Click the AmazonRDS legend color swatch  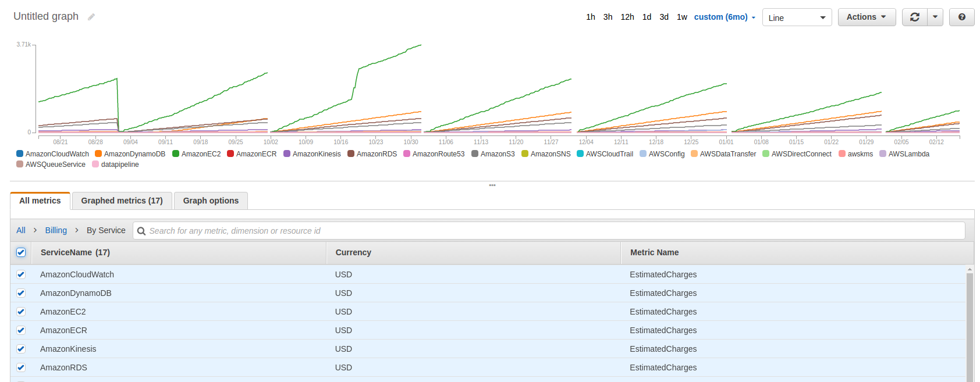pyautogui.click(x=351, y=153)
